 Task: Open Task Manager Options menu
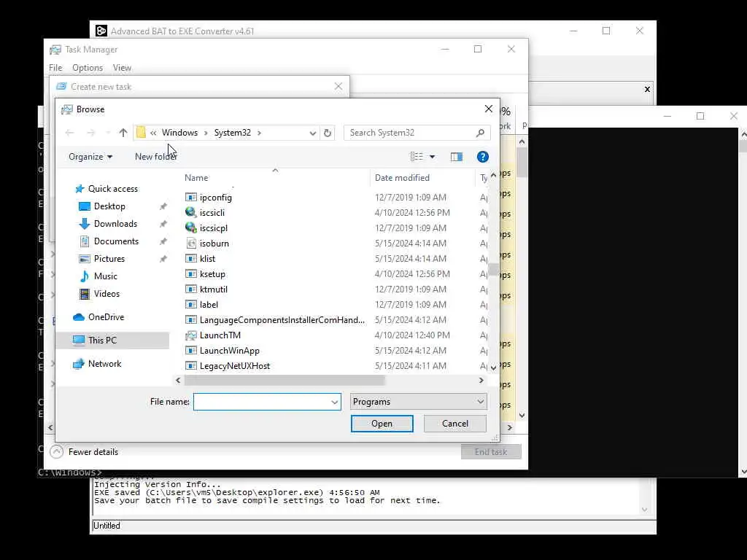88,68
